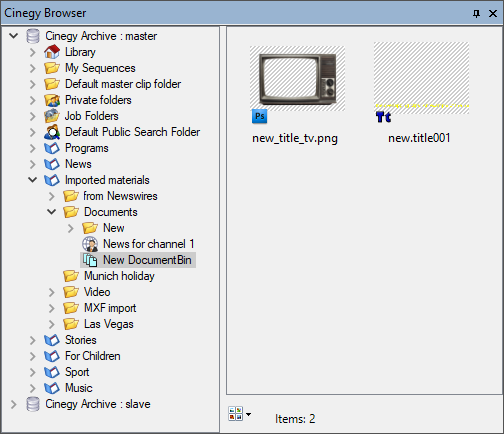Expand the from Newswires folder
The height and width of the screenshot is (434, 504).
tap(52, 196)
